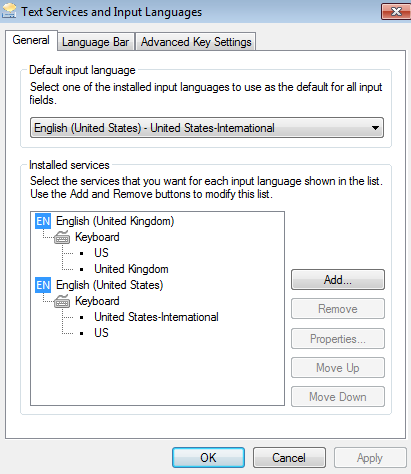Click keyboard icon under English (United States)
The width and height of the screenshot is (411, 474).
pyautogui.click(x=62, y=301)
